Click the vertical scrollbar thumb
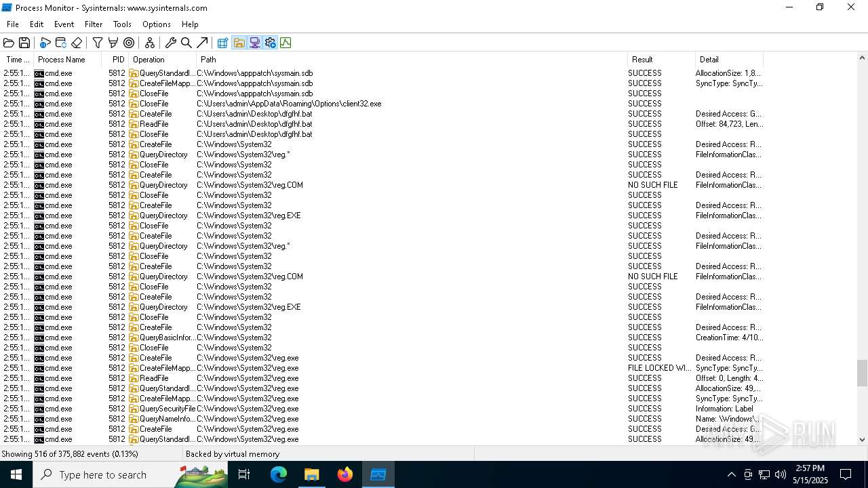Viewport: 868px width, 488px height. pos(862,372)
